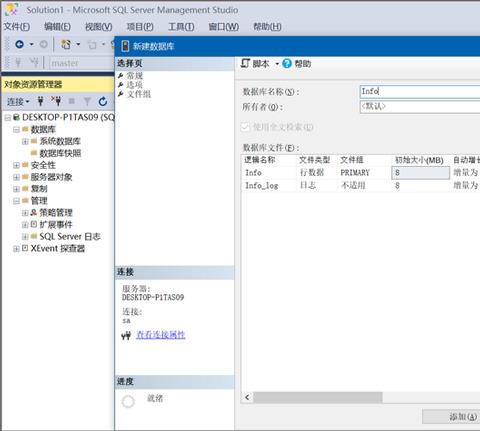Viewport: 480px width, 431px height.
Task: Click the 扩展事件 node icon
Action: 34,224
